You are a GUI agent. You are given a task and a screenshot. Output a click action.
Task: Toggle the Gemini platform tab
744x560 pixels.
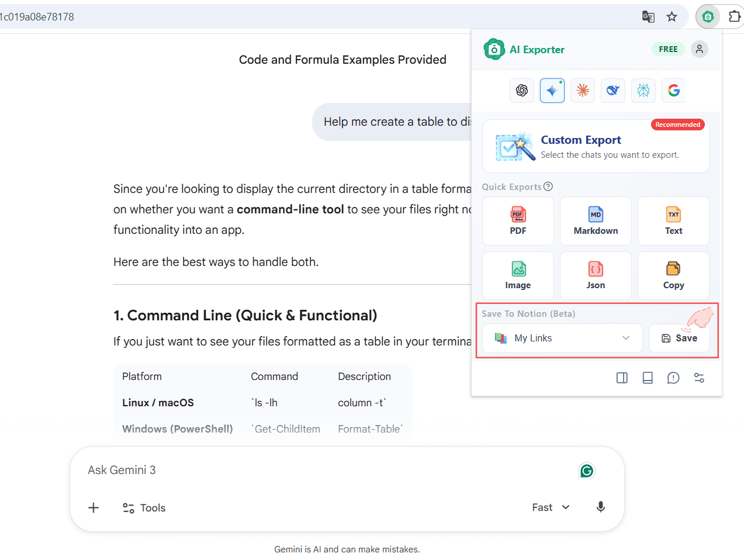552,91
